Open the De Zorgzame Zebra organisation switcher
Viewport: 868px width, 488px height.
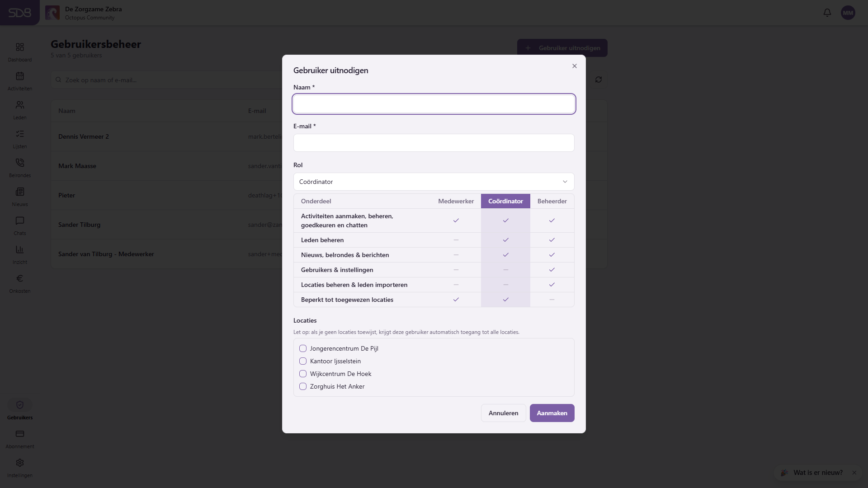[84, 13]
